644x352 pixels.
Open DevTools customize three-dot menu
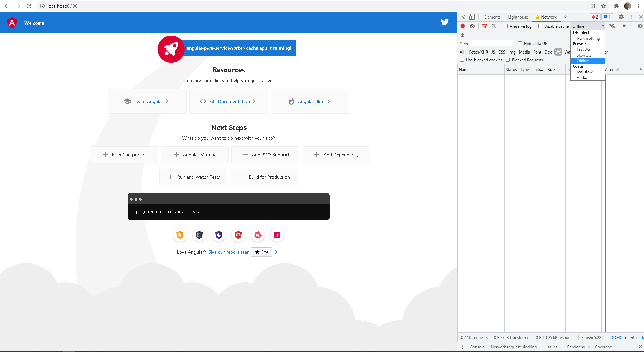631,17
